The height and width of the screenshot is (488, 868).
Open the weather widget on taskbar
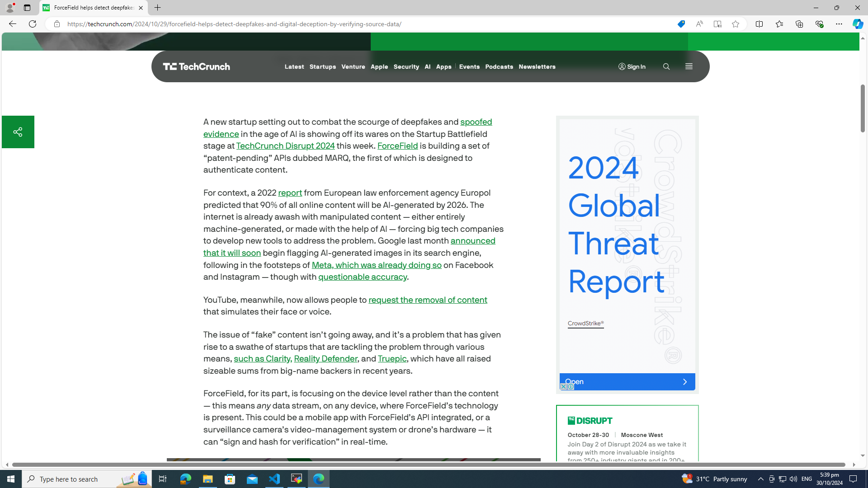coord(714,479)
